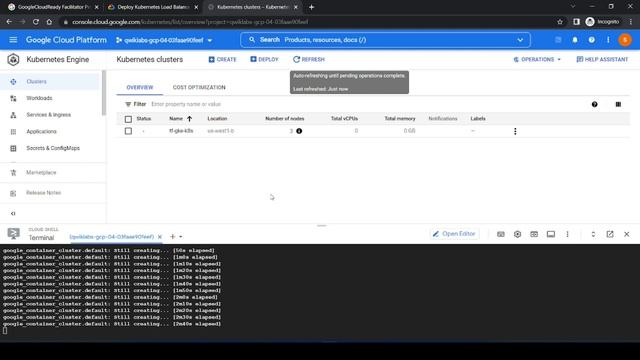This screenshot has height=360, width=640.
Task: Click the table help question icon
Action: pyautogui.click(x=595, y=104)
